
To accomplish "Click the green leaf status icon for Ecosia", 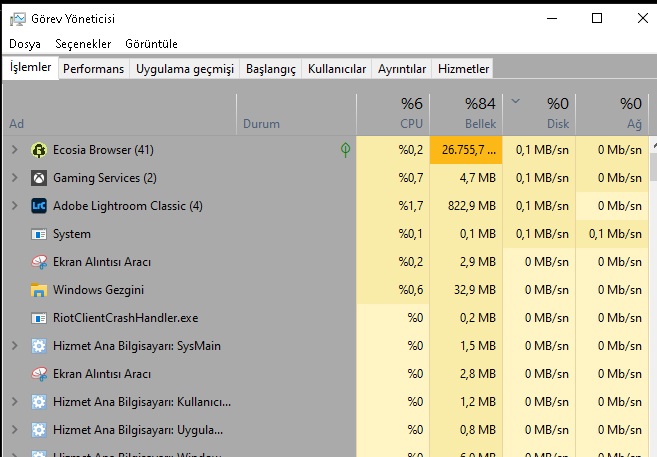I will pos(345,150).
